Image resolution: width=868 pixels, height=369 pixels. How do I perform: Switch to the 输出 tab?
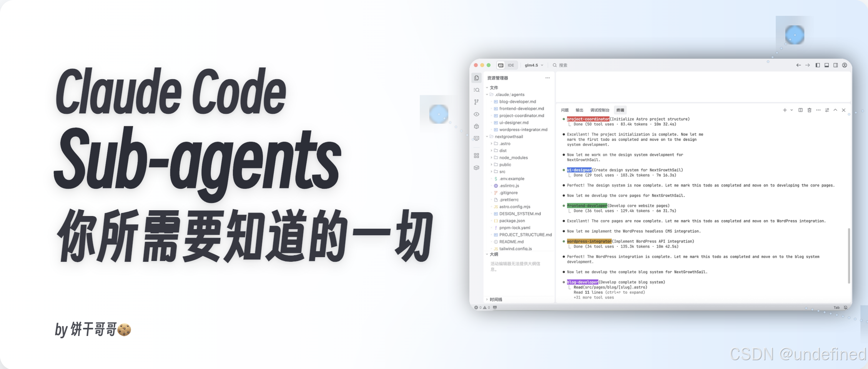[579, 110]
